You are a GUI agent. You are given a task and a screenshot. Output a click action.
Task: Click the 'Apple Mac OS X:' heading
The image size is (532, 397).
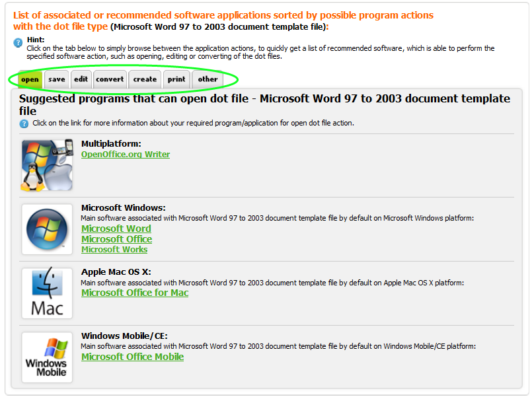coord(116,272)
